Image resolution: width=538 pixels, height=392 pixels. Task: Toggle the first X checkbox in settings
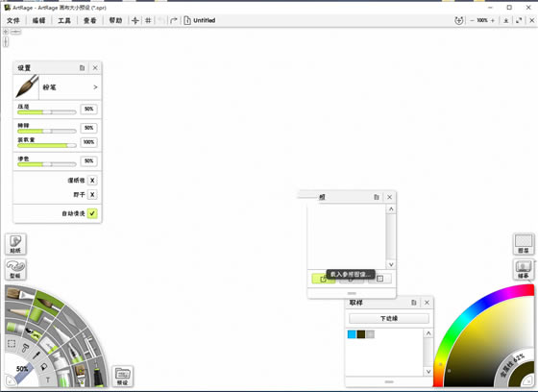coord(92,181)
